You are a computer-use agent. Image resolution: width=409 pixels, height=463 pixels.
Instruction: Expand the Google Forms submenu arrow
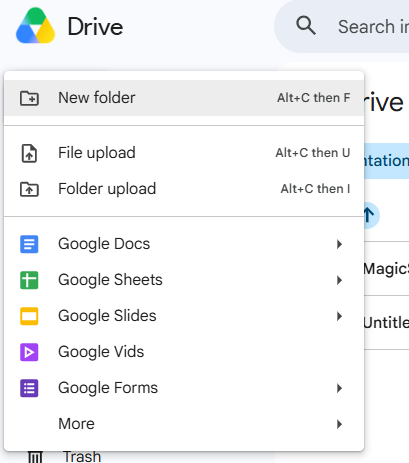coord(339,388)
